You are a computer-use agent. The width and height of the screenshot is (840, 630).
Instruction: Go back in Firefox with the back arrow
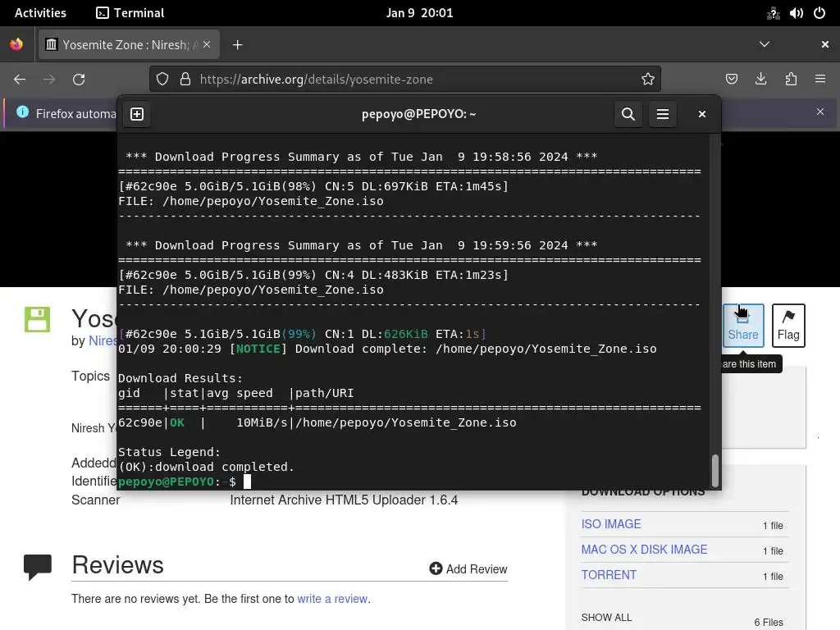coord(20,80)
